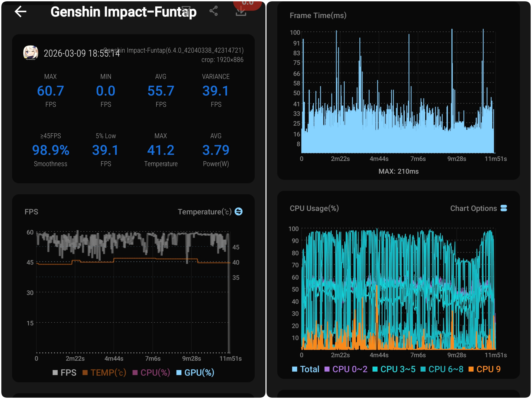The image size is (532, 399).
Task: Toggle GPU(%) series in chart legend
Action: coord(195,372)
